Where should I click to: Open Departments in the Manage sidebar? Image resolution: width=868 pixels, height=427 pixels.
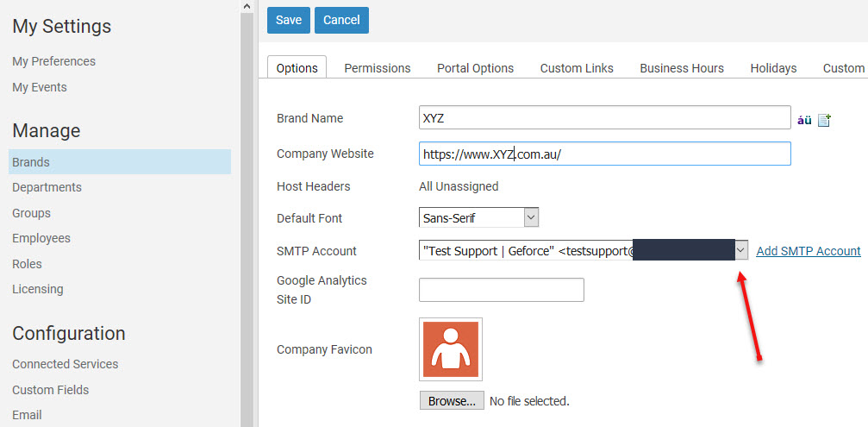(47, 187)
